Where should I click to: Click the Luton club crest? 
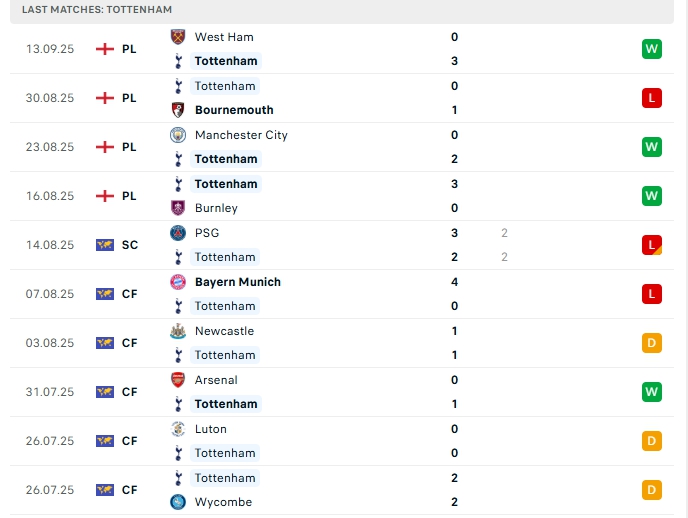[178, 429]
